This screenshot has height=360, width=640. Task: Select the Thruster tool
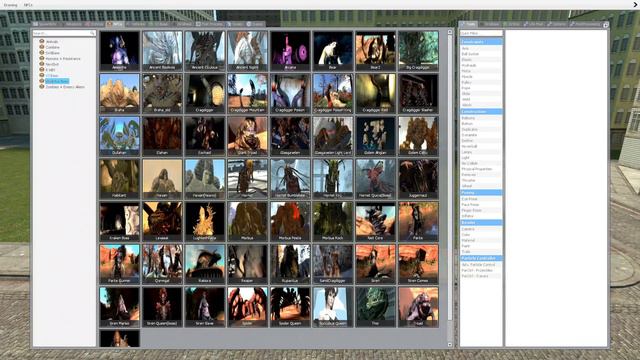(x=481, y=180)
